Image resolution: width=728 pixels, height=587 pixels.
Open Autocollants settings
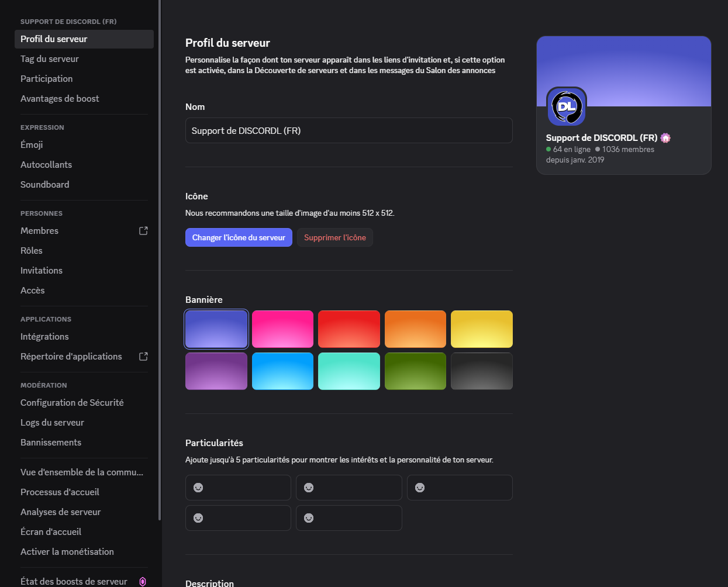point(84,165)
